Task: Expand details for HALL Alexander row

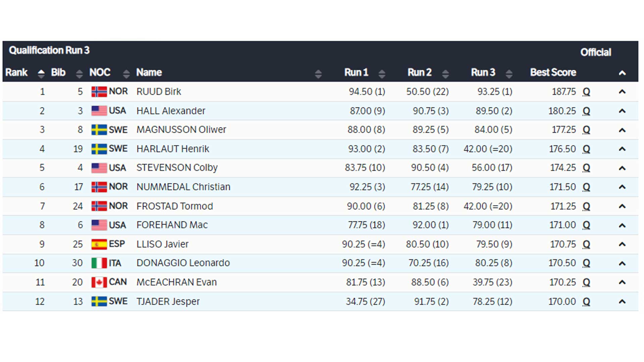Action: [622, 111]
